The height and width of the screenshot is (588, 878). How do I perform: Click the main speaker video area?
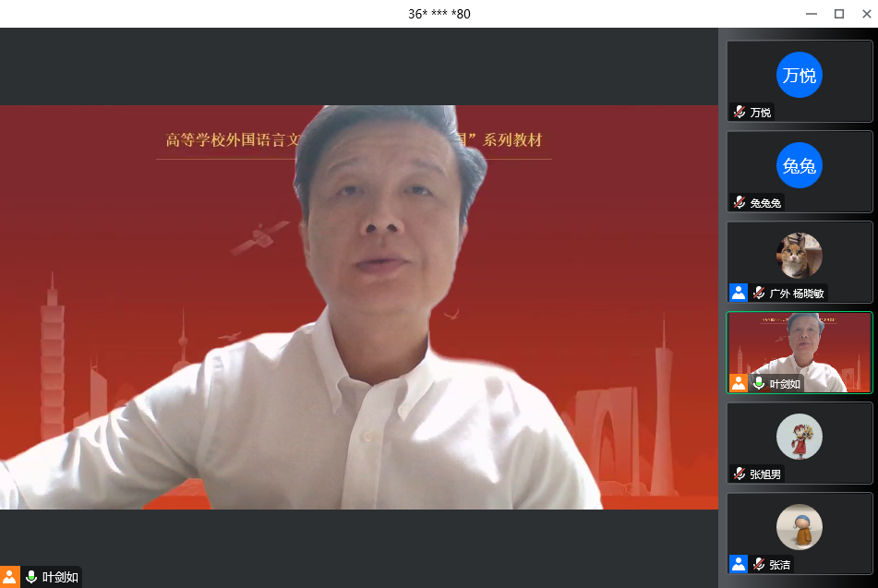358,306
